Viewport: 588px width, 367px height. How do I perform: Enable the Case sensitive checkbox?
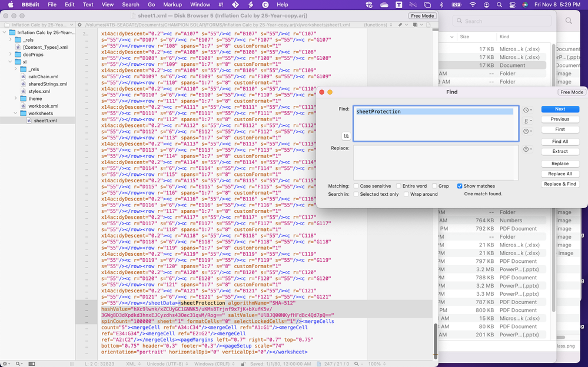click(356, 186)
